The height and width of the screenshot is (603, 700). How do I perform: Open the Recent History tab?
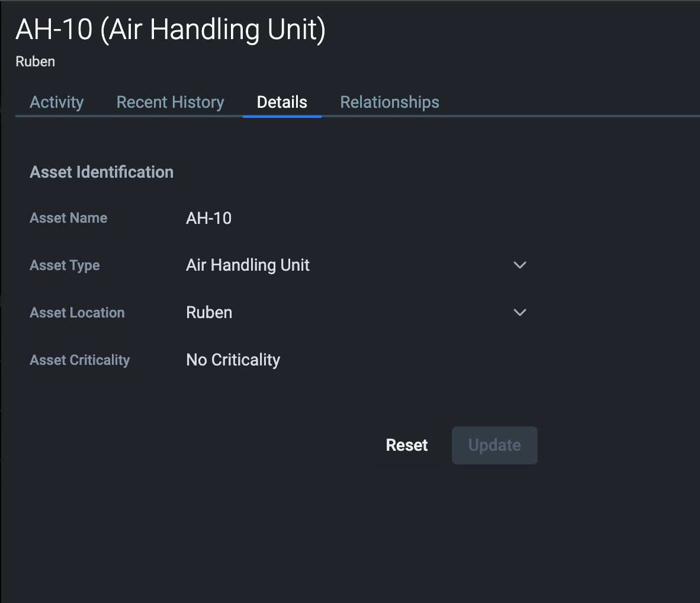click(170, 102)
